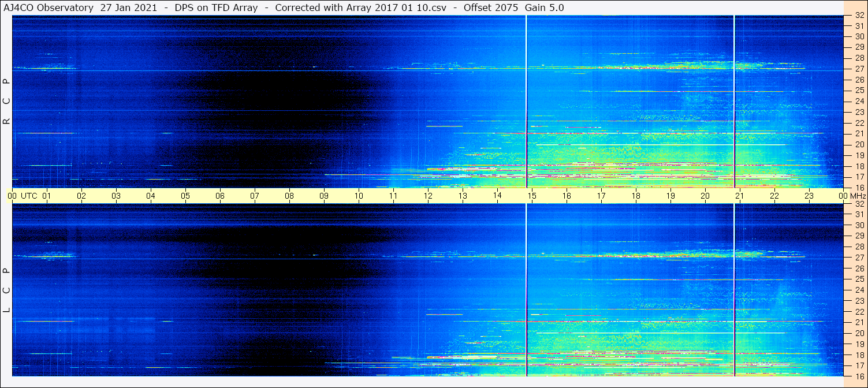Select the RCP panel label on the left
The height and width of the screenshot is (388, 868).
pos(7,102)
